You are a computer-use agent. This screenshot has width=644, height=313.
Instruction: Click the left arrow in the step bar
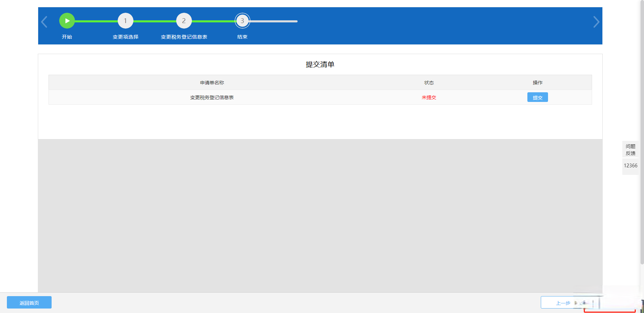click(44, 22)
